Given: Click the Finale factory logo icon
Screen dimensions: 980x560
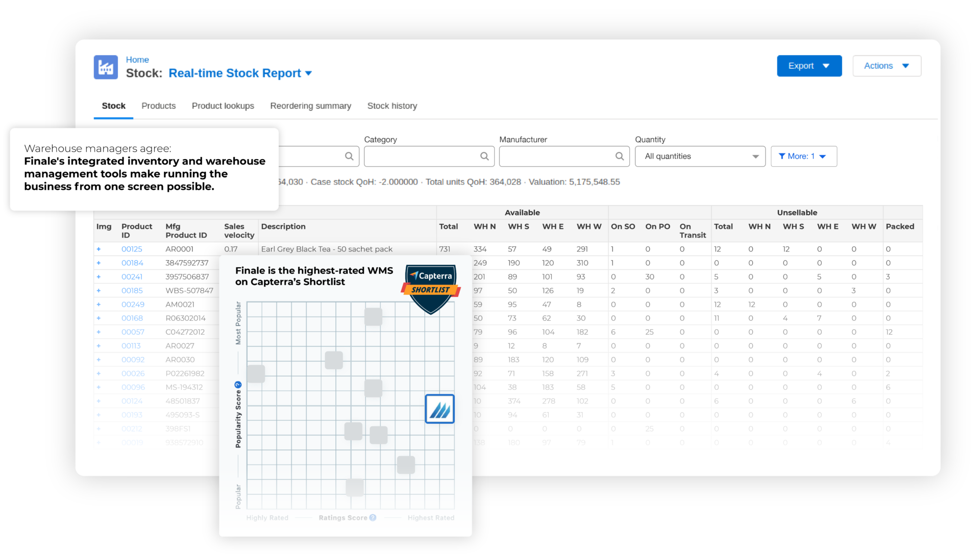Looking at the screenshot, I should pyautogui.click(x=106, y=67).
